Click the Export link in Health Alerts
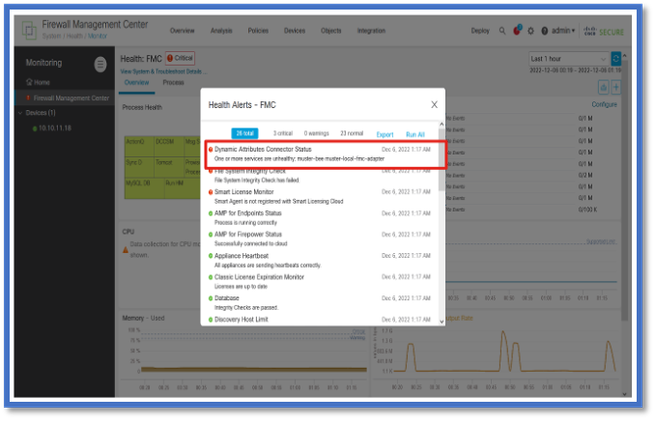Screen dimensions: 655x421 (x=385, y=134)
